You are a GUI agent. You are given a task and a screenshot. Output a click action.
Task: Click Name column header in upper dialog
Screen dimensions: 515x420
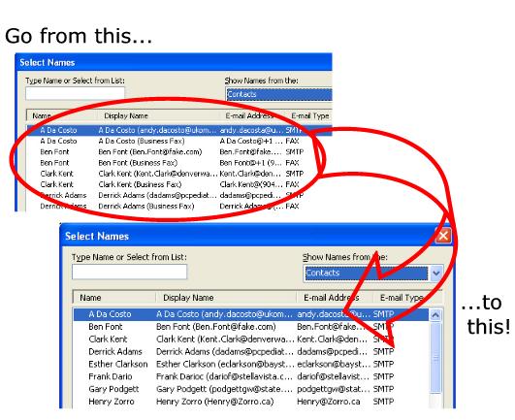tap(62, 115)
